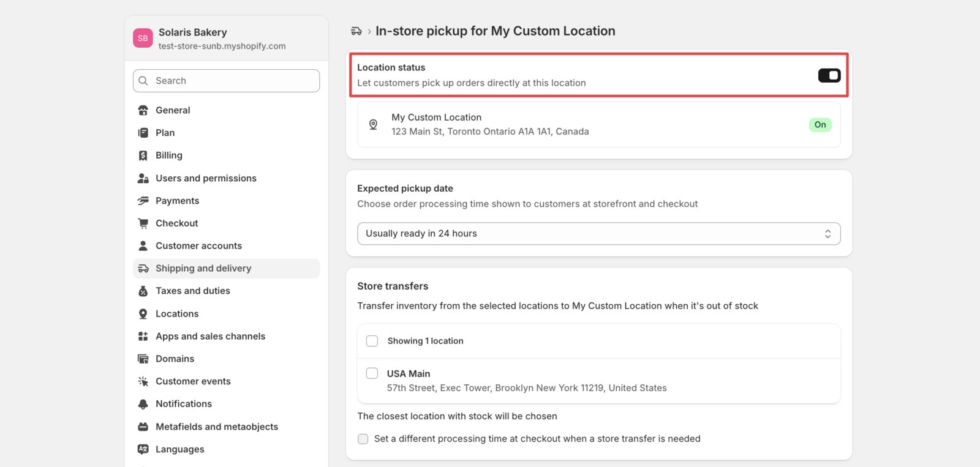This screenshot has width=980, height=467.
Task: Click the SB store avatar
Action: (x=143, y=38)
